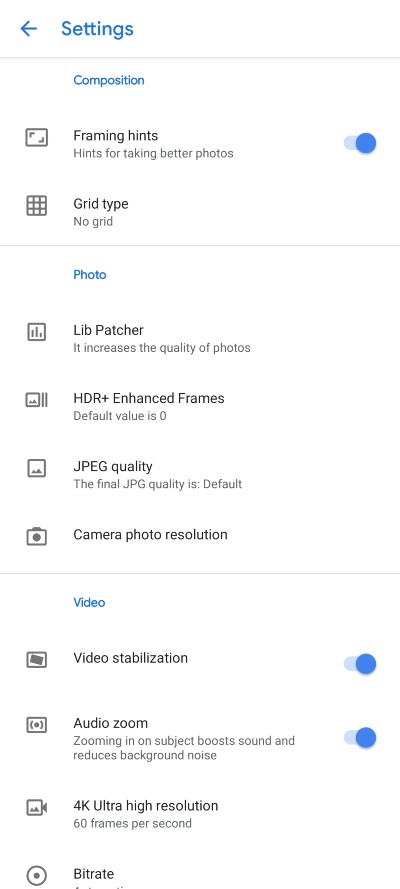Viewport: 400px width, 889px height.
Task: Tap the Camera photo resolution camera icon
Action: (x=37, y=536)
